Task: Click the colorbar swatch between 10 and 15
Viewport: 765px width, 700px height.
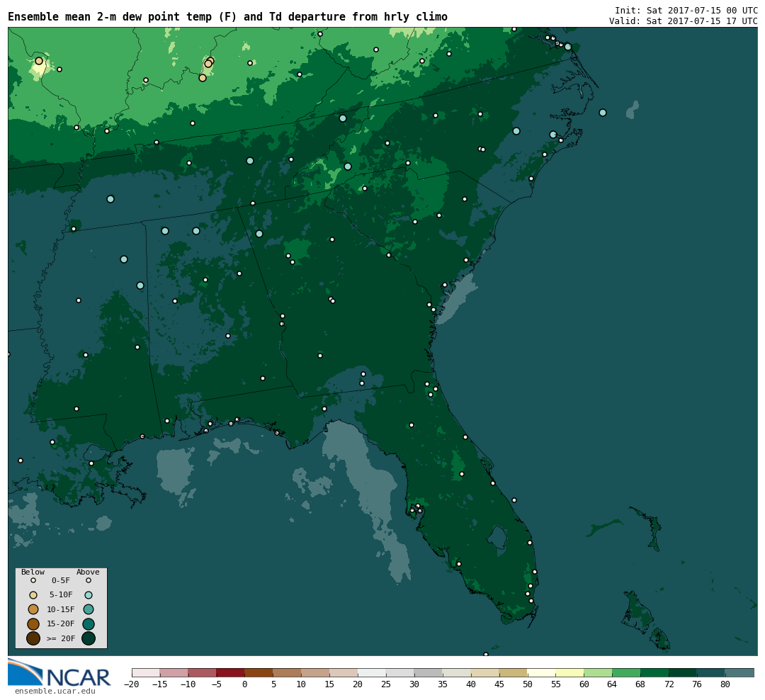Action: 316,672
